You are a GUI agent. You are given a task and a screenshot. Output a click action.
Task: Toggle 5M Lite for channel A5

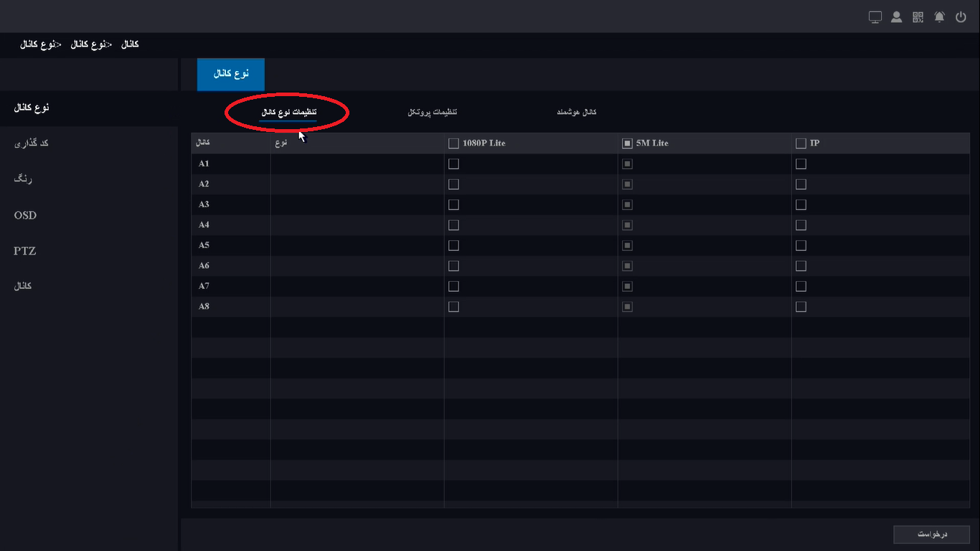(x=627, y=245)
